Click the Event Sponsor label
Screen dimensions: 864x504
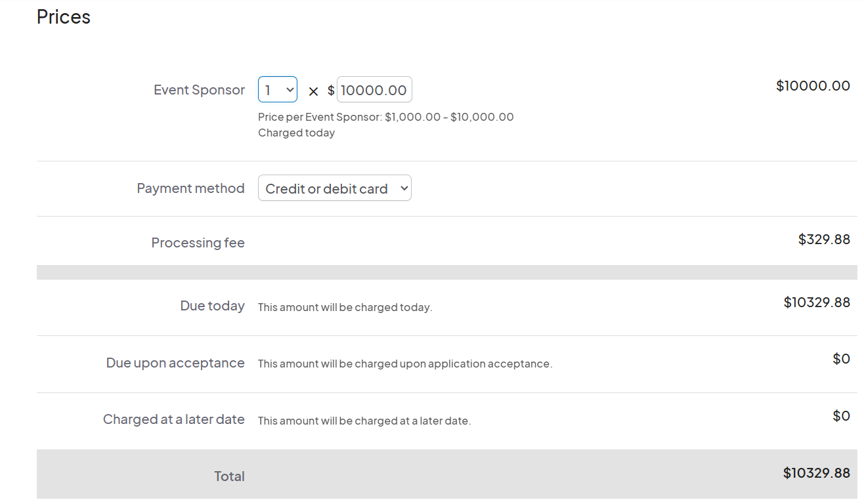tap(199, 90)
